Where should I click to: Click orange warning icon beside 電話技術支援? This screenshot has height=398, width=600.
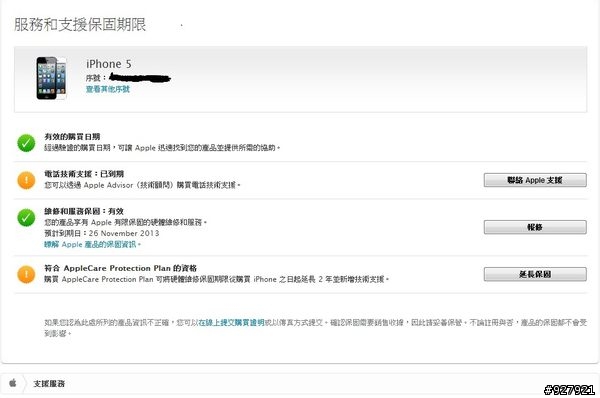tap(26, 180)
